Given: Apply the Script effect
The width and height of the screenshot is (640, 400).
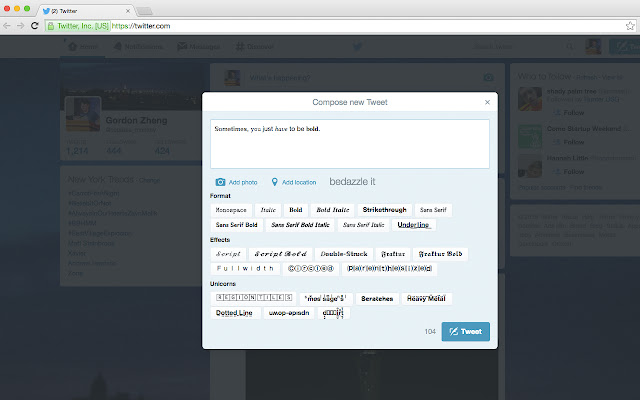Looking at the screenshot, I should click(228, 254).
